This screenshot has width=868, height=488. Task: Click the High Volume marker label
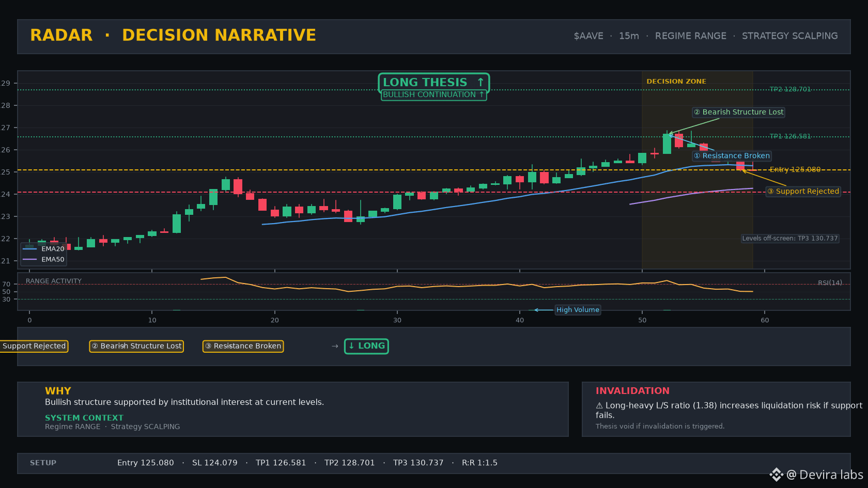click(x=578, y=310)
